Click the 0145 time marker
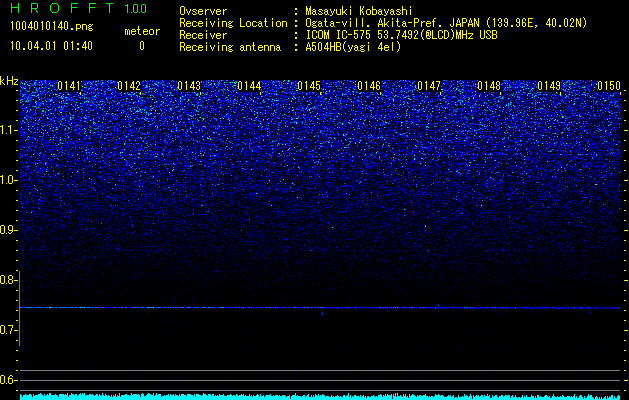Image resolution: width=629 pixels, height=400 pixels. tap(309, 86)
